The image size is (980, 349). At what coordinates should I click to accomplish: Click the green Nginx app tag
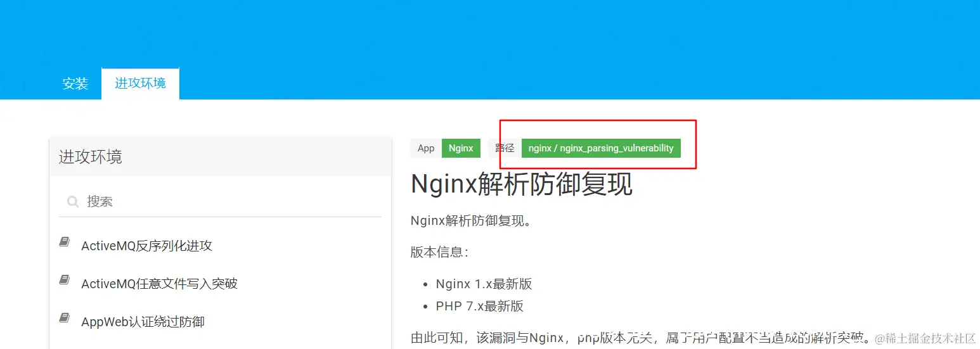pyautogui.click(x=461, y=148)
